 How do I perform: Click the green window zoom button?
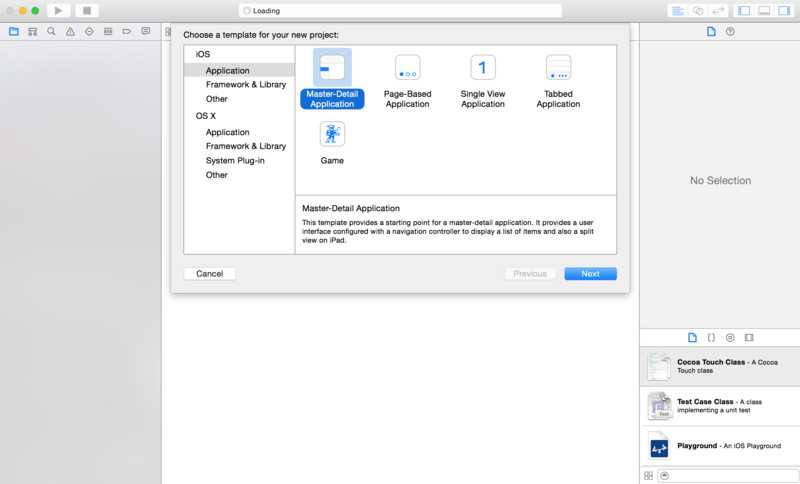click(x=35, y=11)
